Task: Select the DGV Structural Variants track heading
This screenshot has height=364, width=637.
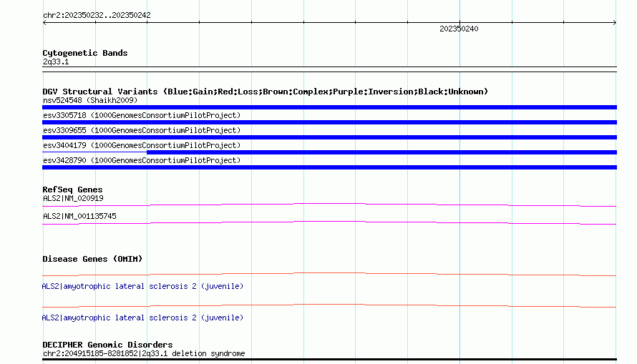Action: pyautogui.click(x=266, y=92)
